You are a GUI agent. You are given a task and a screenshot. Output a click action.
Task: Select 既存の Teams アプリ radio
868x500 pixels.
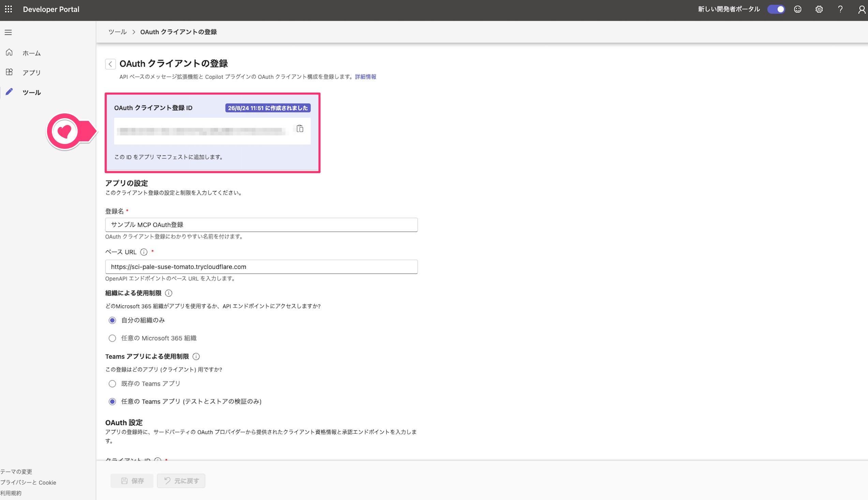point(112,384)
